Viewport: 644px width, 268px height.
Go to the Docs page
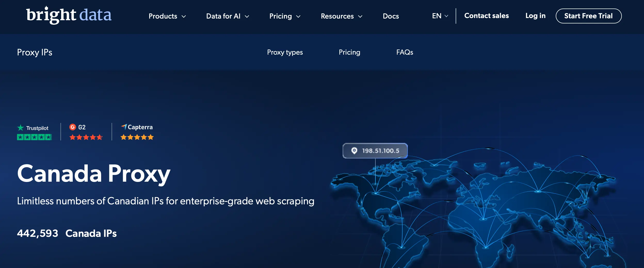391,16
